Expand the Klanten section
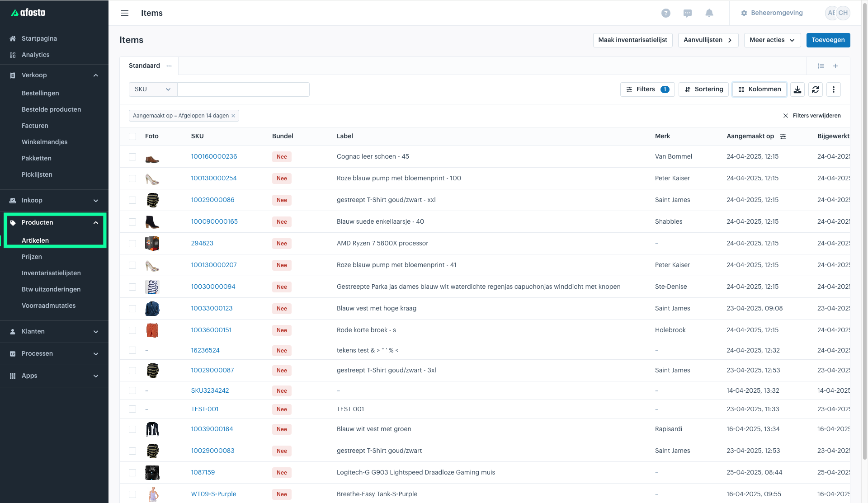 (x=96, y=332)
